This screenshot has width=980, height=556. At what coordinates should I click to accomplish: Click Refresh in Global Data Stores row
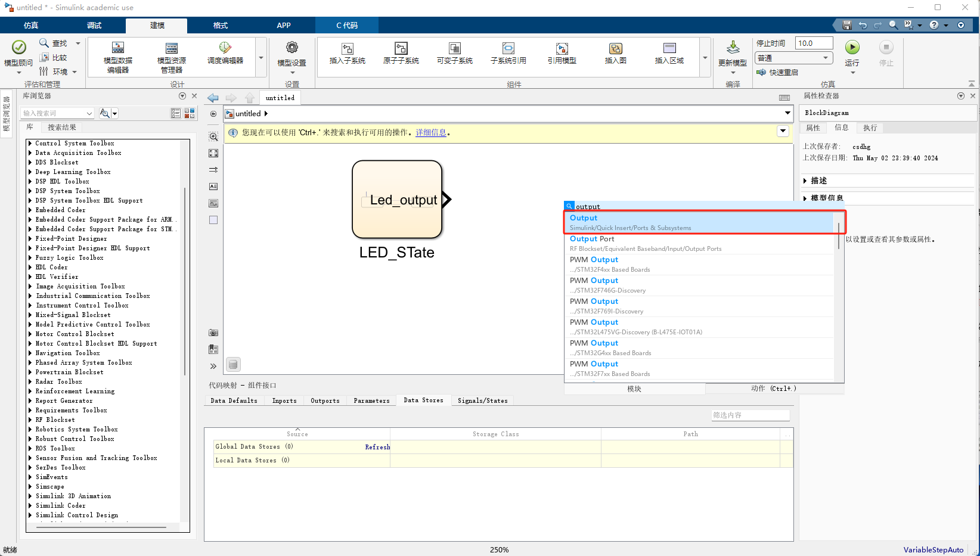click(377, 447)
